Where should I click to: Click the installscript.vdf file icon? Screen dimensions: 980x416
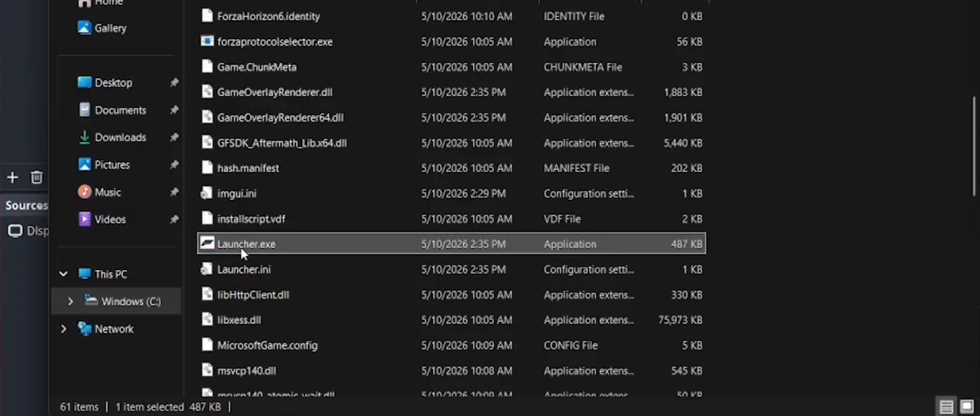coord(207,219)
